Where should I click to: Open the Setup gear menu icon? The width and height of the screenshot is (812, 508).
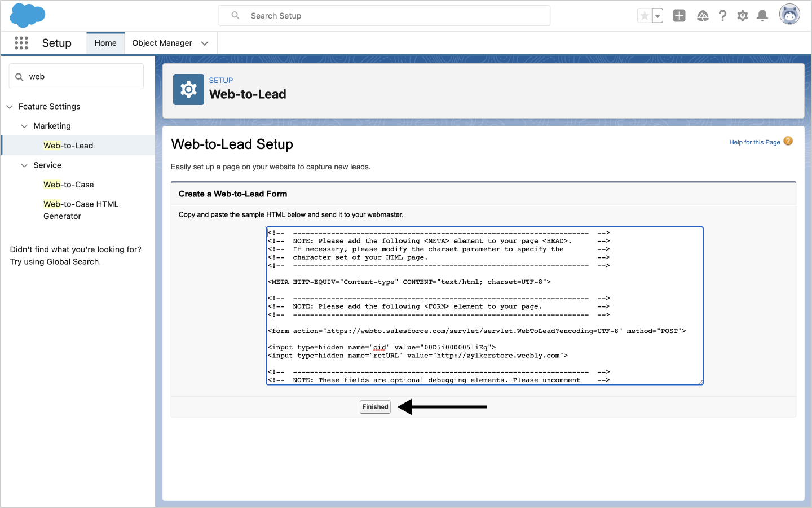743,16
